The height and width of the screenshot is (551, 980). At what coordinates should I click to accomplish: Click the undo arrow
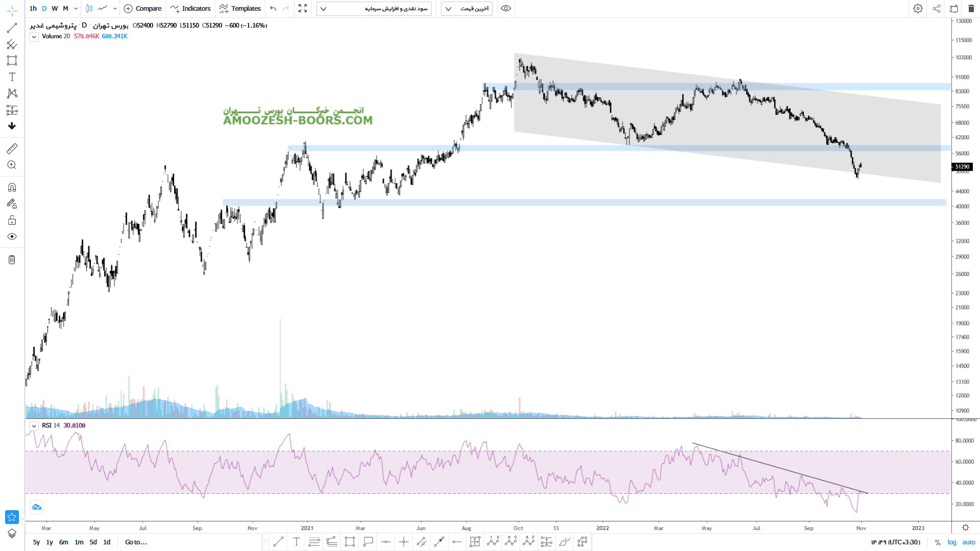click(x=273, y=9)
